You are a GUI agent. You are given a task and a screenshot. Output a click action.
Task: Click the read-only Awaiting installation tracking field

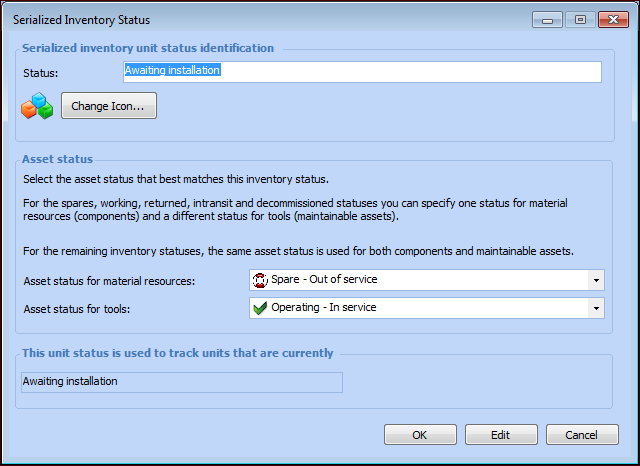181,382
